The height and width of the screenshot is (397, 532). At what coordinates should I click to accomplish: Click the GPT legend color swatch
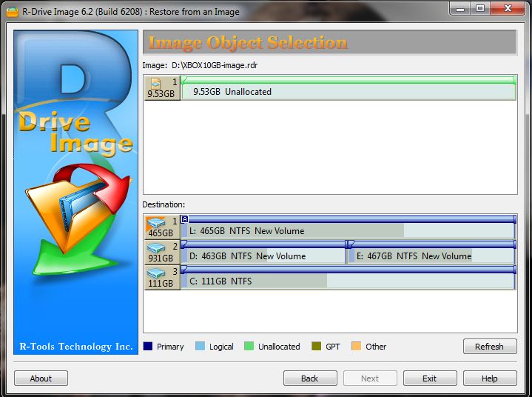[317, 347]
